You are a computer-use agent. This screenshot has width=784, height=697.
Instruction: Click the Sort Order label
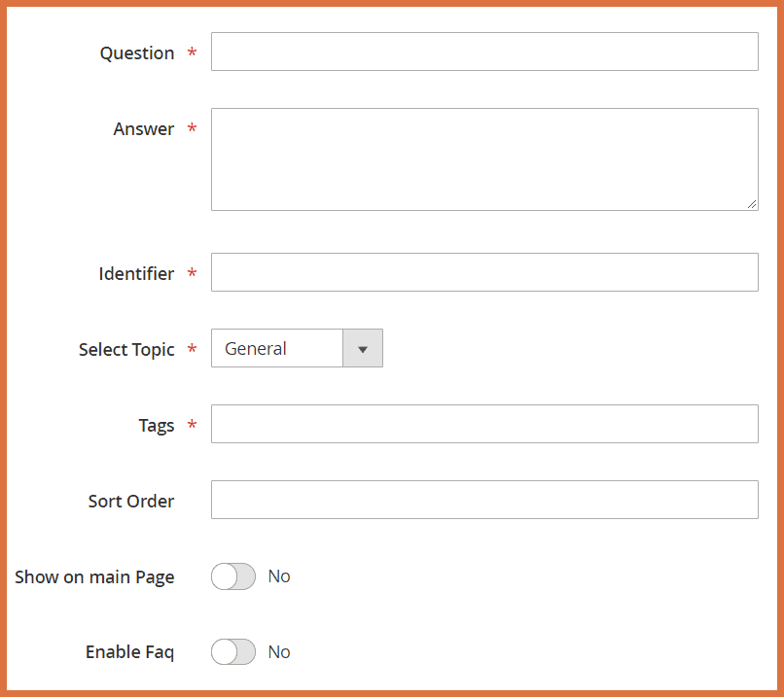tap(131, 502)
